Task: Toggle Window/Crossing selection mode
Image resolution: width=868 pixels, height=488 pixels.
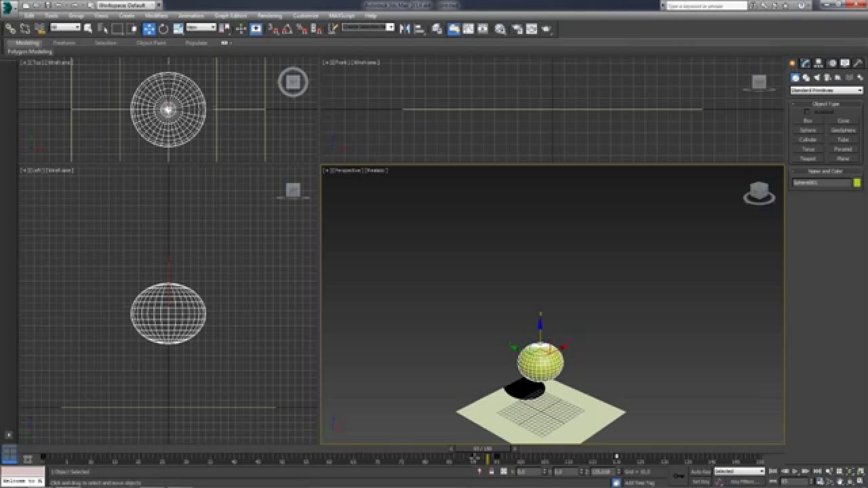Action: coord(132,28)
